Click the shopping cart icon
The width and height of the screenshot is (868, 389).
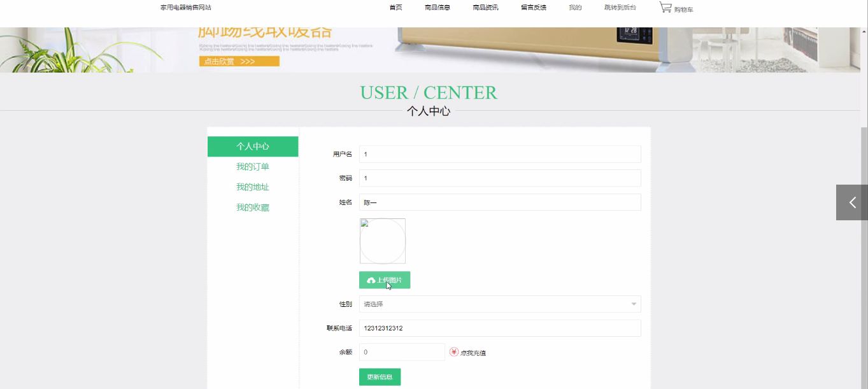pos(665,8)
